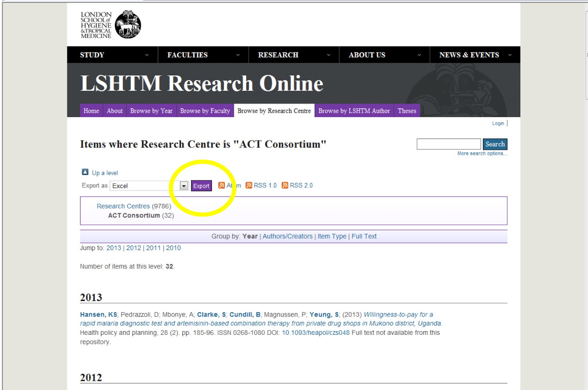Click the Search button

pos(495,144)
